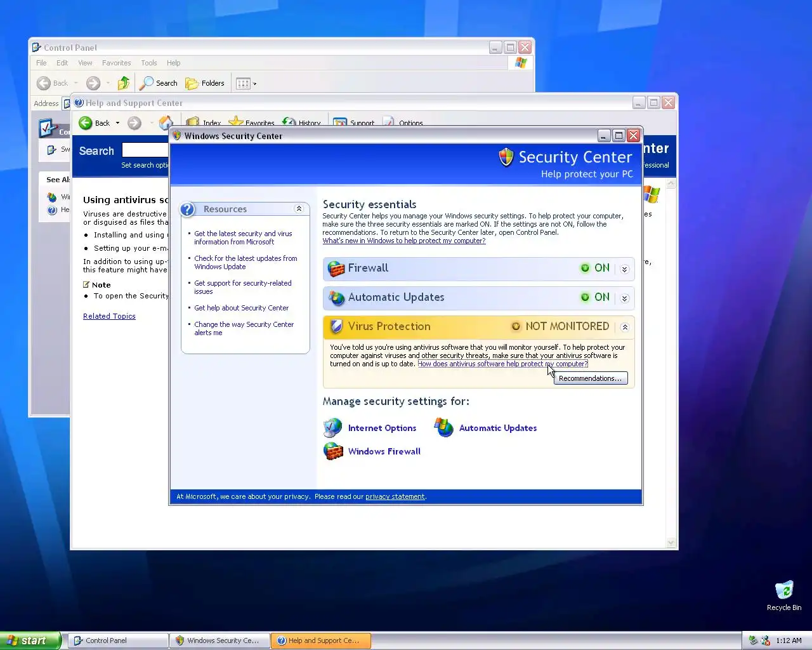This screenshot has height=650, width=812.
Task: Click the taskbar clock showing 1:12 AM
Action: pyautogui.click(x=789, y=640)
